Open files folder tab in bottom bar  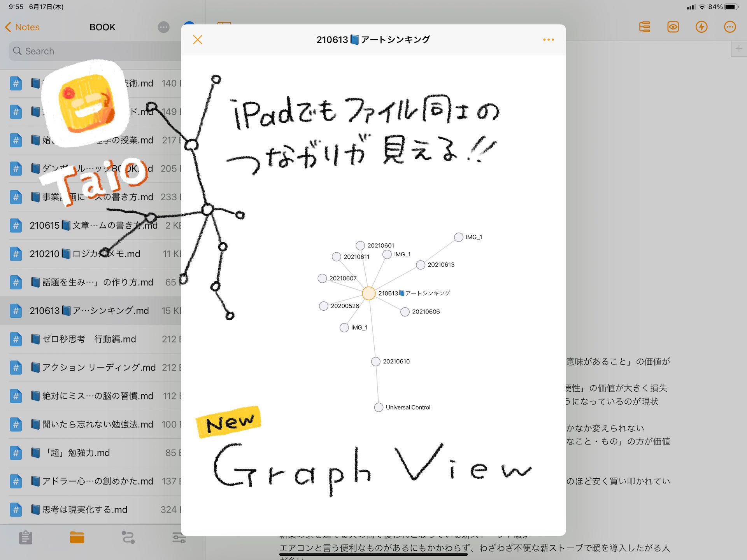pyautogui.click(x=77, y=537)
